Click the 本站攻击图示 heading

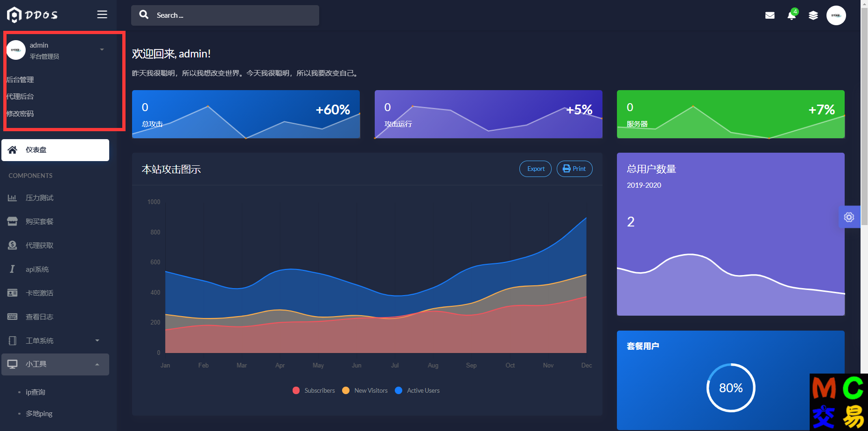click(171, 169)
